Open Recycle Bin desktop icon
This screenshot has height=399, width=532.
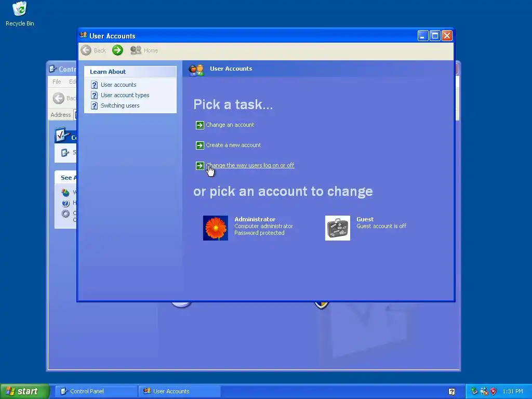point(20,14)
